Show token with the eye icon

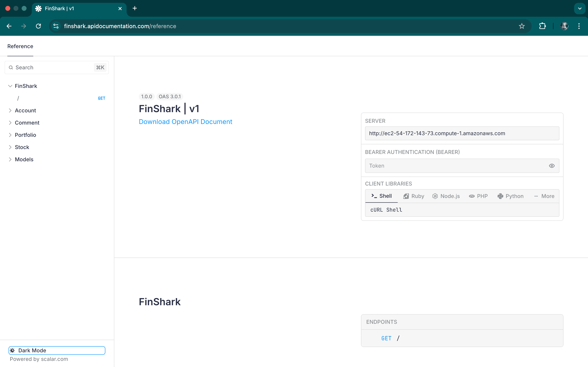[x=551, y=166]
